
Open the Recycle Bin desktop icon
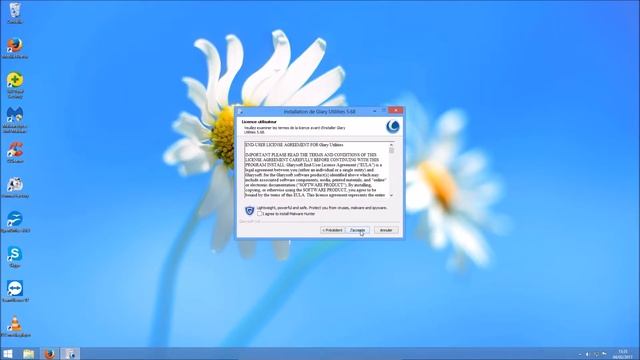15,12
